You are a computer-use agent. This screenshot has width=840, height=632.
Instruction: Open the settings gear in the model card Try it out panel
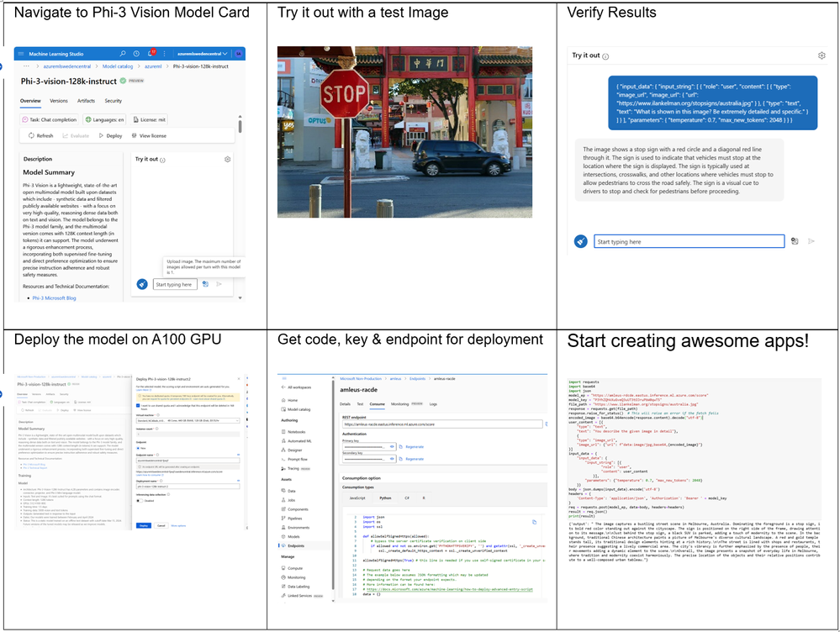coord(228,159)
